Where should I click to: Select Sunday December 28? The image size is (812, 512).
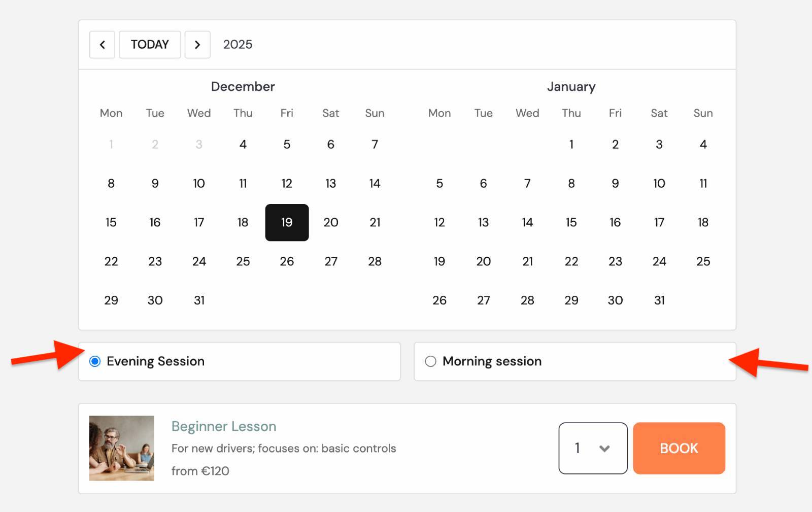point(375,261)
